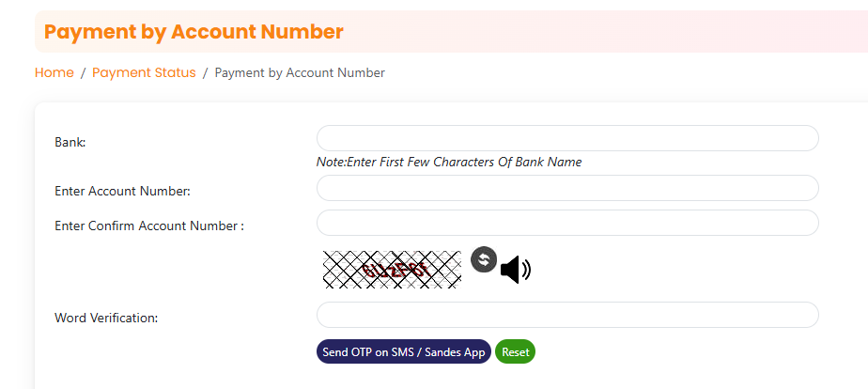Hit the green Reset button
Screen dimensions: 868x389
[x=515, y=351]
